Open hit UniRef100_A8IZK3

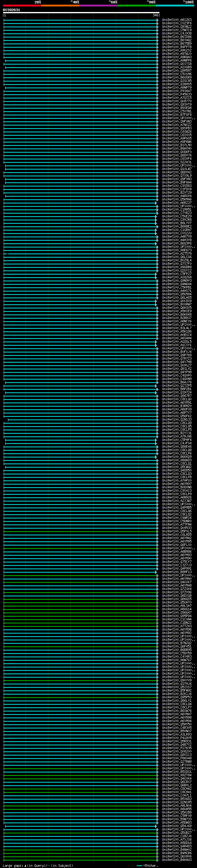pyautogui.click(x=177, y=20)
